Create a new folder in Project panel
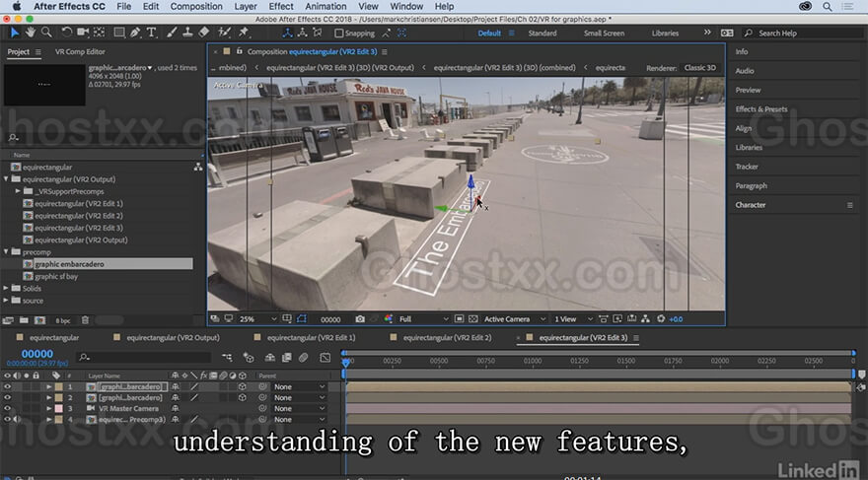The width and height of the screenshot is (868, 480). pyautogui.click(x=24, y=320)
